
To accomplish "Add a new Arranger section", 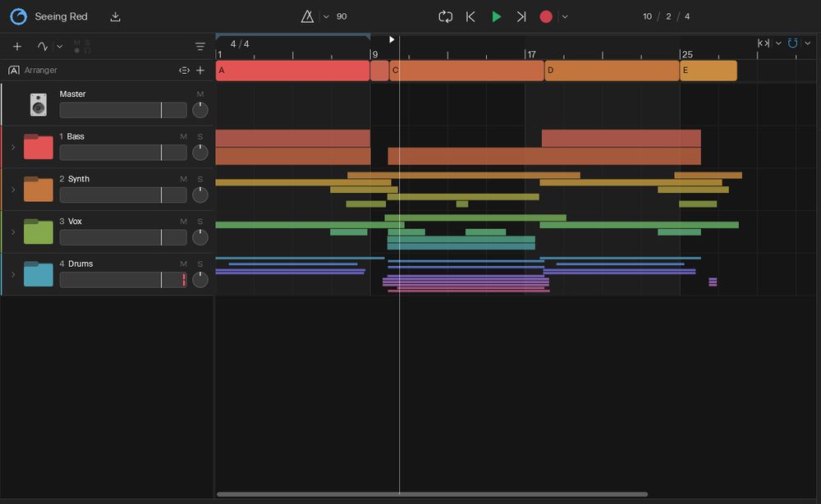I will click(x=200, y=70).
